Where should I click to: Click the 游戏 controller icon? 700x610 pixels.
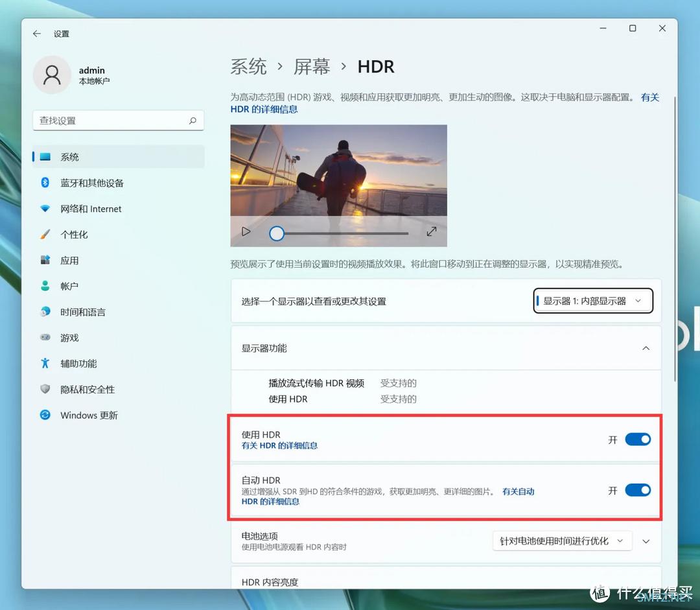click(45, 337)
